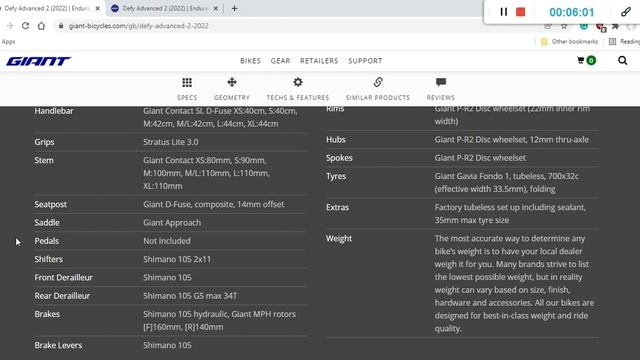Image resolution: width=640 pixels, height=360 pixels.
Task: Click the recording timer 00:06:01
Action: click(571, 12)
